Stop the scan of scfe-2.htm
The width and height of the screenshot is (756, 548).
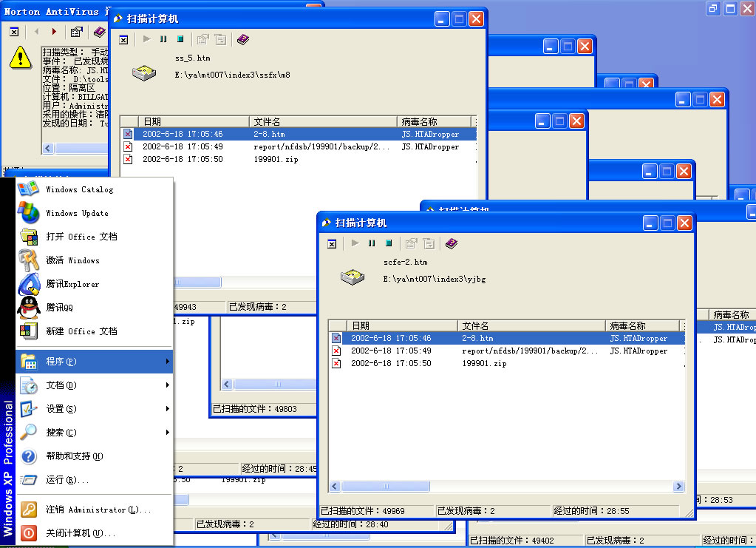coord(388,243)
